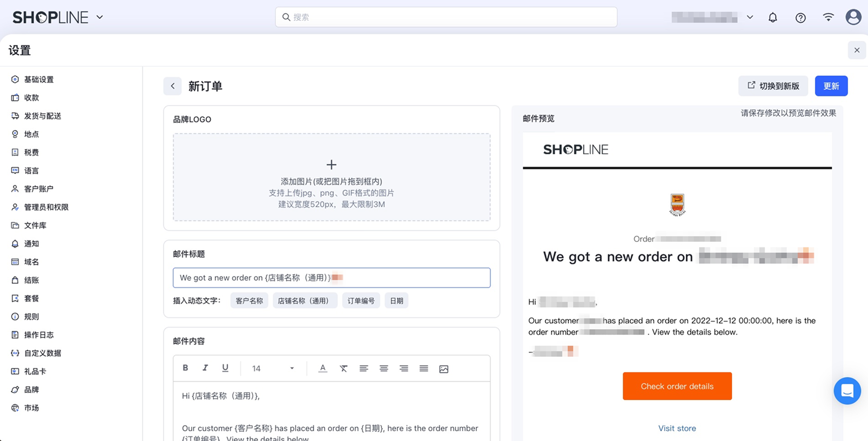Viewport: 868px width, 441px height.
Task: Click into the email content text area
Action: pos(331,411)
